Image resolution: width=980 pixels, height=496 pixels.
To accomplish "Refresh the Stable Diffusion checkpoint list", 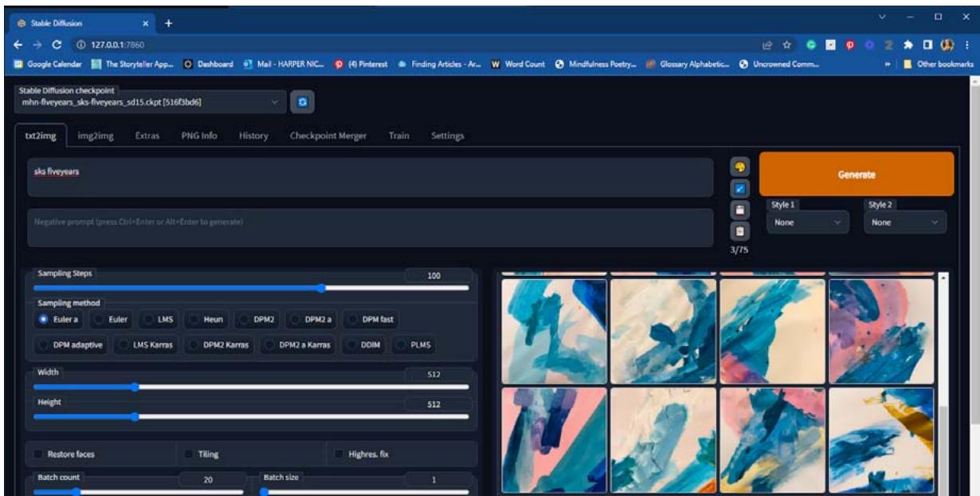I will pyautogui.click(x=302, y=102).
